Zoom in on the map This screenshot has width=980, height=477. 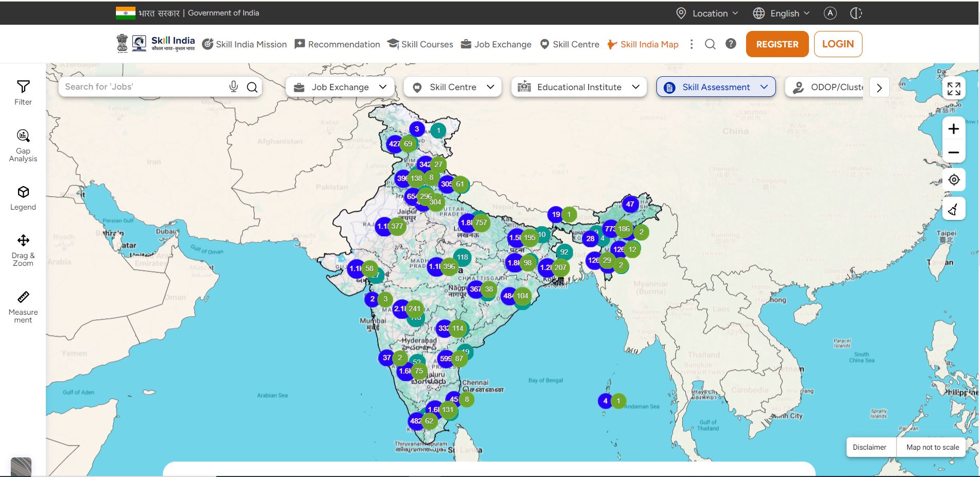click(954, 129)
